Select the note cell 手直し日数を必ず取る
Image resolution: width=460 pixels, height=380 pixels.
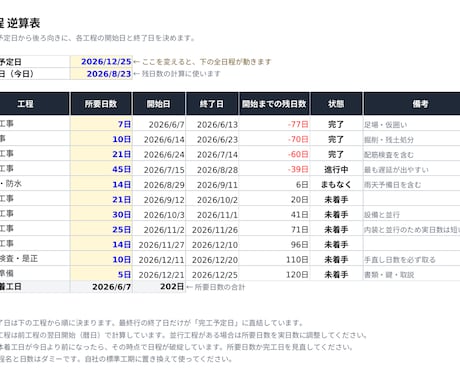[x=412, y=259]
